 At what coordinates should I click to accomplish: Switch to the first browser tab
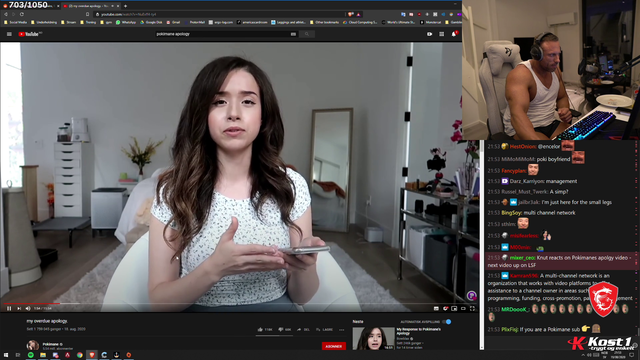tap(31, 6)
